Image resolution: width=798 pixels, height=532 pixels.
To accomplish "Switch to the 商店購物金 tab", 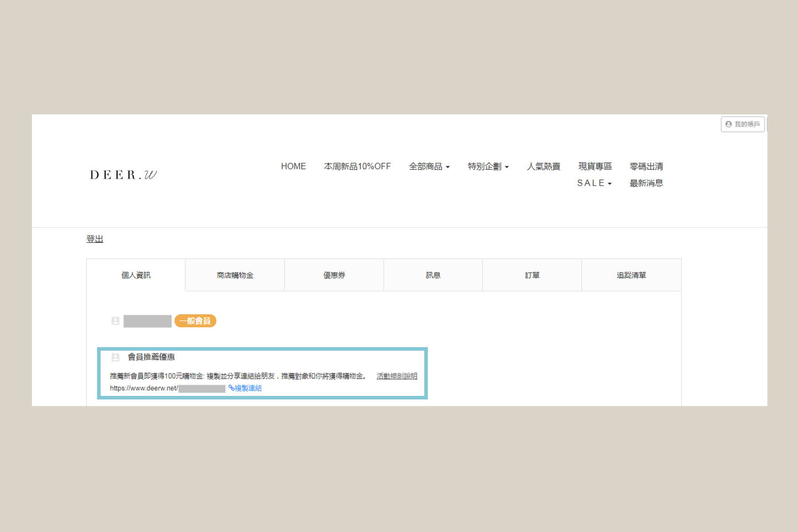I will point(235,275).
